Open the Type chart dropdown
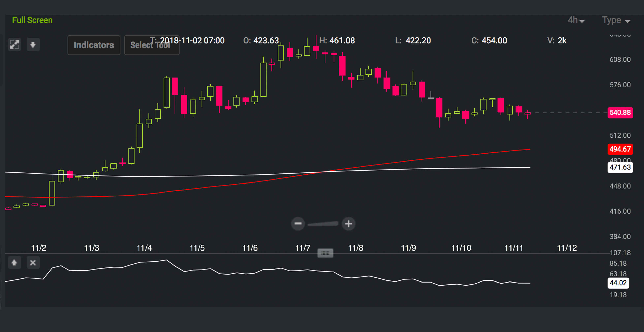Viewport: 644px width, 332px height. point(616,20)
